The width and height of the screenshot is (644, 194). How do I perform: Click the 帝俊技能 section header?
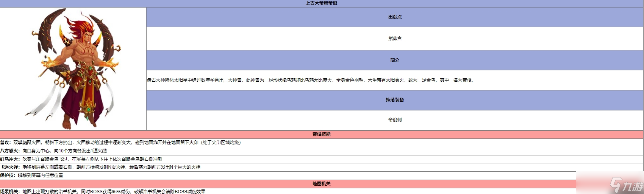tap(322, 134)
